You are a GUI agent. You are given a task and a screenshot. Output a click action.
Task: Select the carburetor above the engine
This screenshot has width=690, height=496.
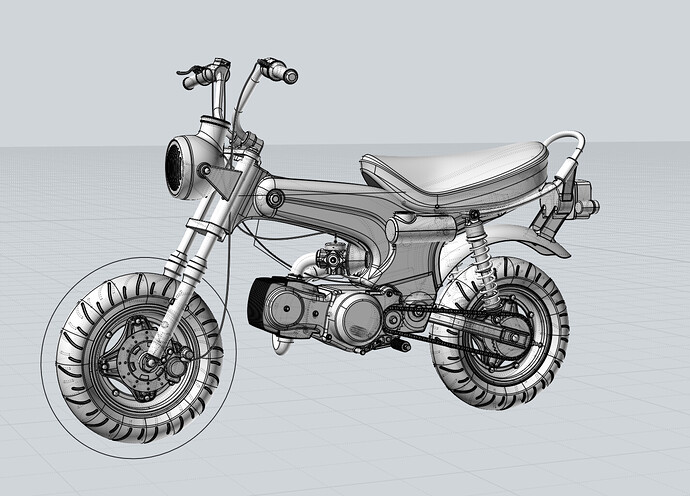(x=331, y=260)
